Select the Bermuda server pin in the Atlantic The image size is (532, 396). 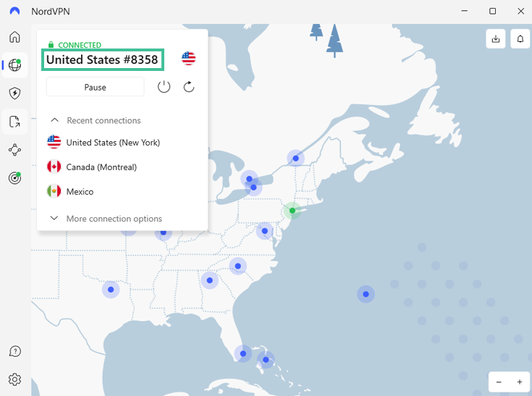366,294
